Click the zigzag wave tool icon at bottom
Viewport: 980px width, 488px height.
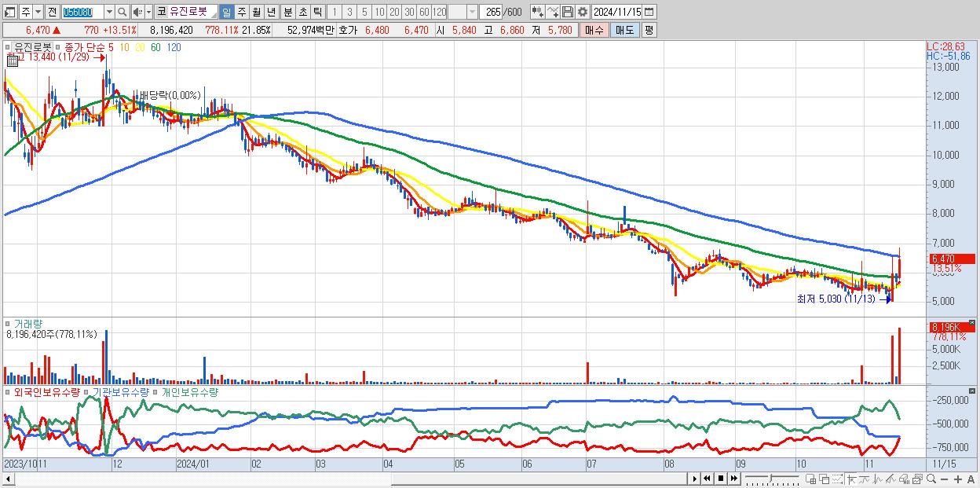(878, 479)
